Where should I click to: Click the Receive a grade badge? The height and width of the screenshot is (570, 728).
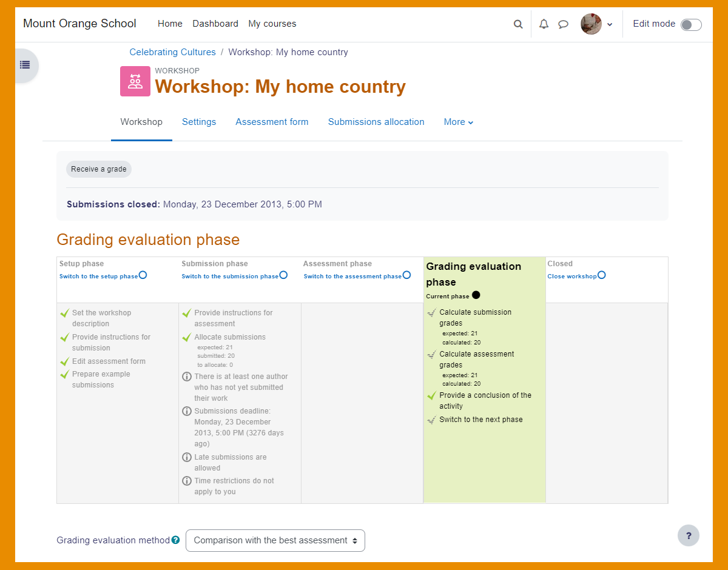coord(99,169)
